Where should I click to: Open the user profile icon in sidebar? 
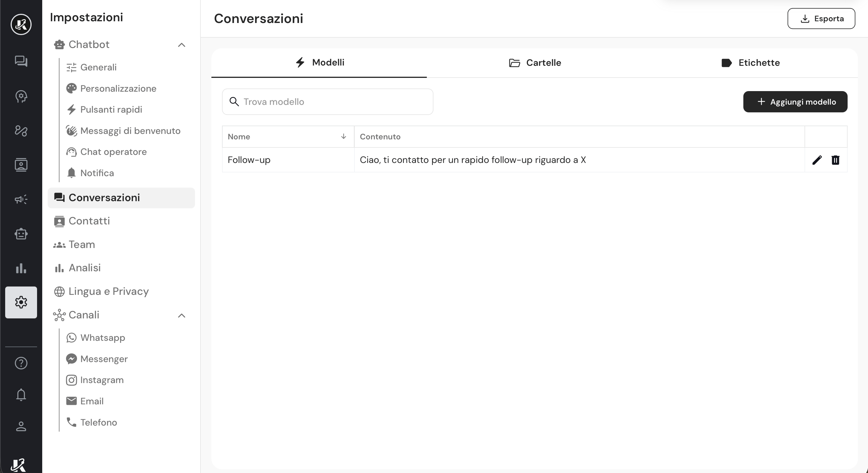21,426
